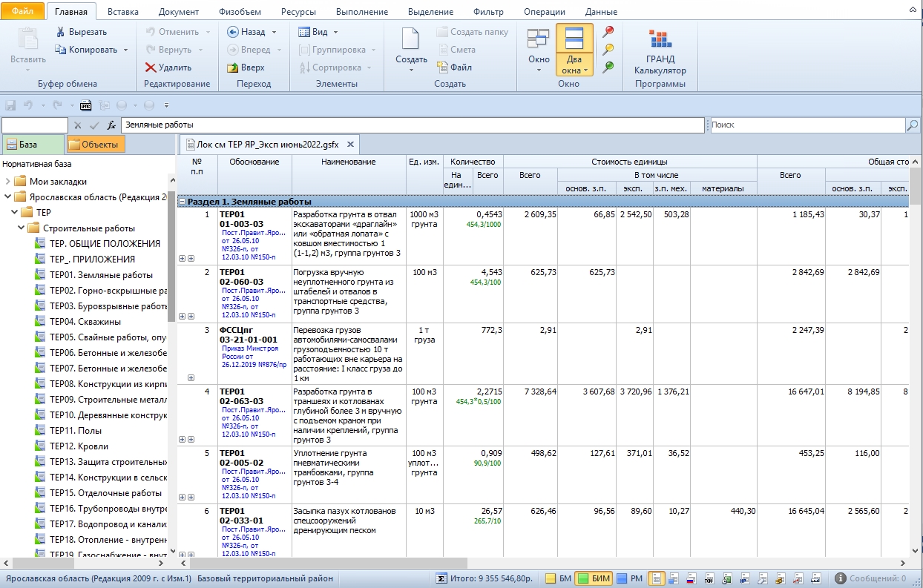The height and width of the screenshot is (588, 923).
Task: Create a file with the Файл button
Action: point(454,67)
